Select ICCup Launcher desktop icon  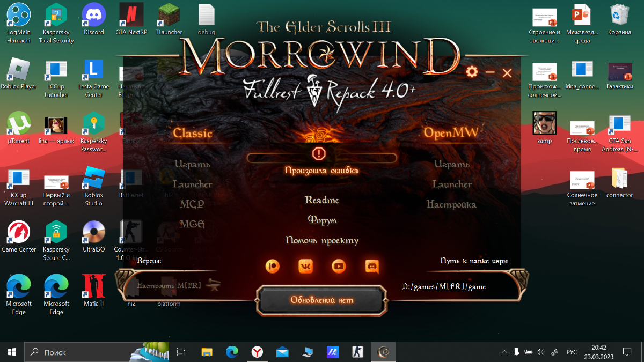tap(56, 78)
